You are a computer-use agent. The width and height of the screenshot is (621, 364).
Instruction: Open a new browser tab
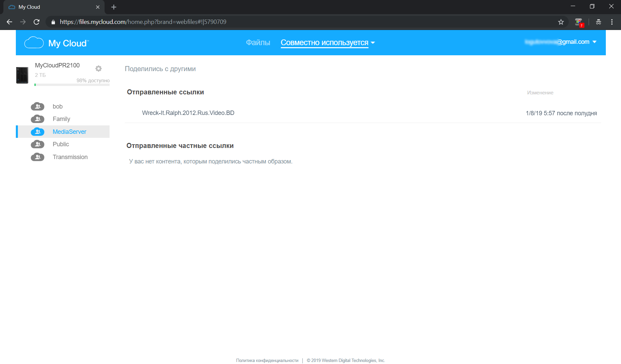(114, 7)
